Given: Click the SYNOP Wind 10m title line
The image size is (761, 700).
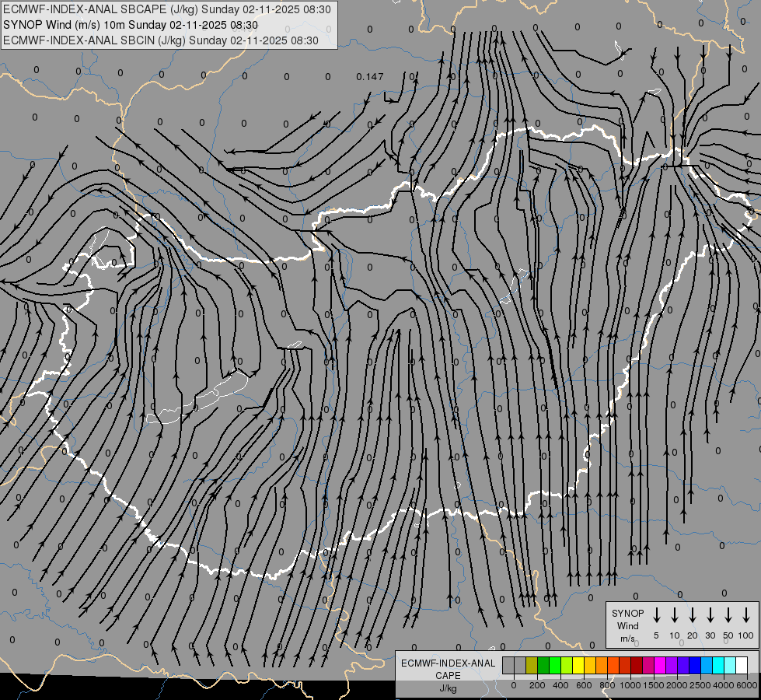Looking at the screenshot, I should pyautogui.click(x=131, y=25).
